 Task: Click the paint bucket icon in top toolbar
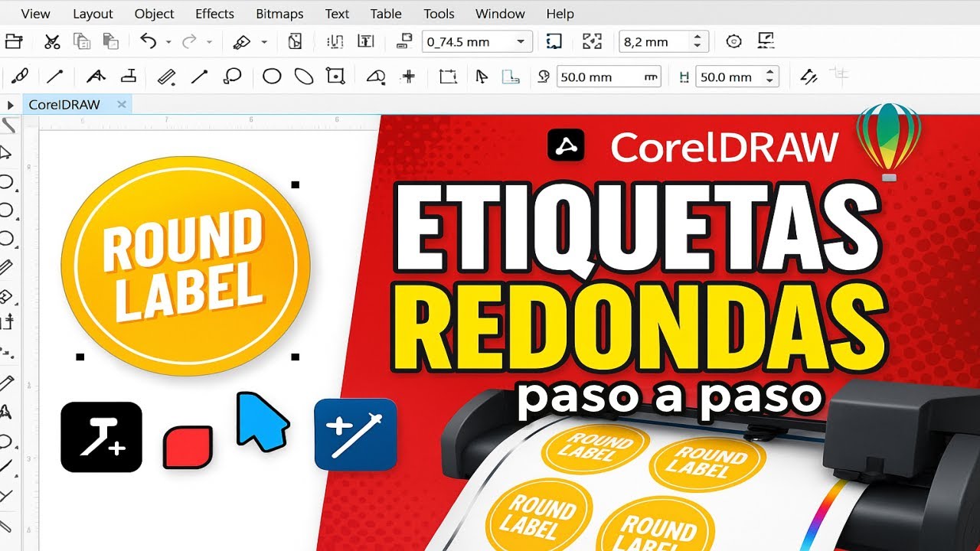click(242, 41)
